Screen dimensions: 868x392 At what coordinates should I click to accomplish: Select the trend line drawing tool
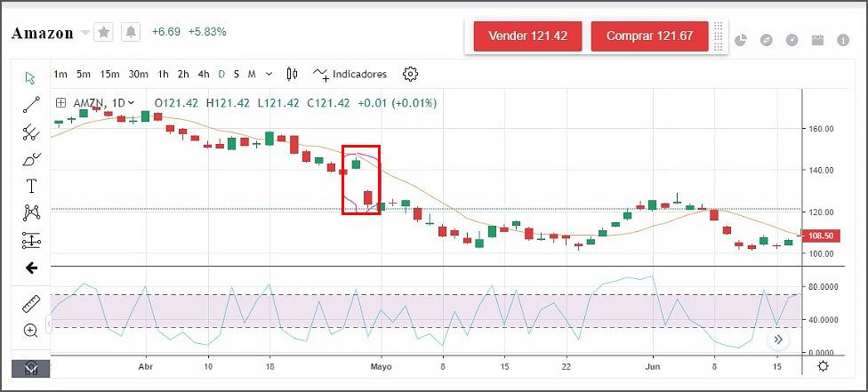(x=31, y=104)
